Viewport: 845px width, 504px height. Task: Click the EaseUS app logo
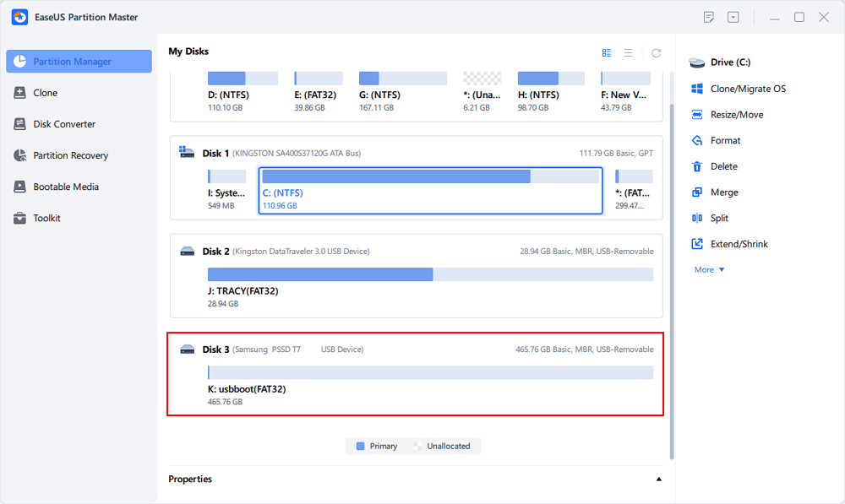pyautogui.click(x=19, y=17)
